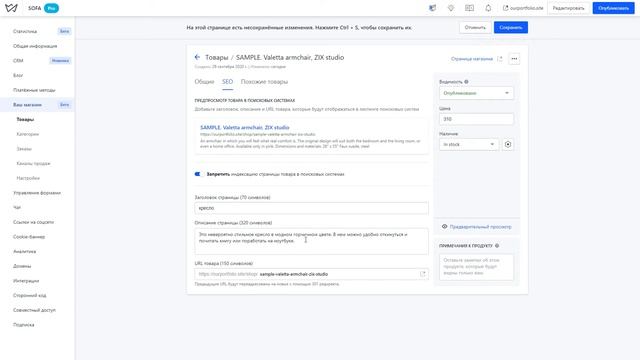Open notifications bell icon
This screenshot has width=640, height=360.
pos(488,8)
